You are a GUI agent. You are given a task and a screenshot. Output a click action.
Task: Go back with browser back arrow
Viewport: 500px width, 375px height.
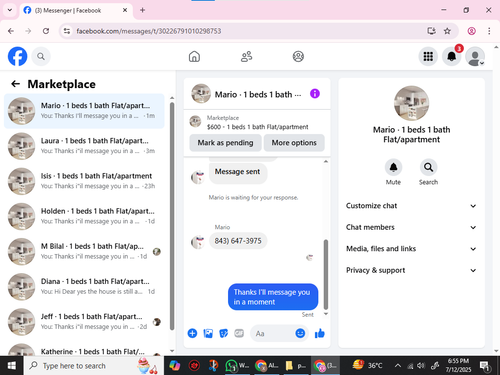click(x=11, y=31)
